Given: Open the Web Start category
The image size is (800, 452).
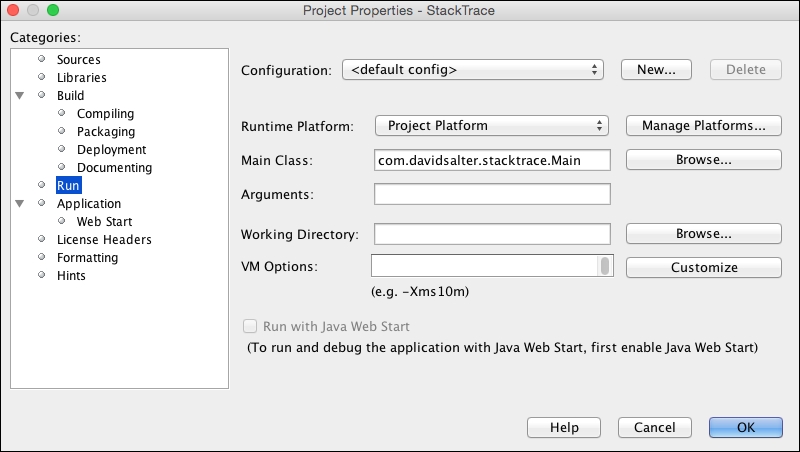Looking at the screenshot, I should (105, 221).
